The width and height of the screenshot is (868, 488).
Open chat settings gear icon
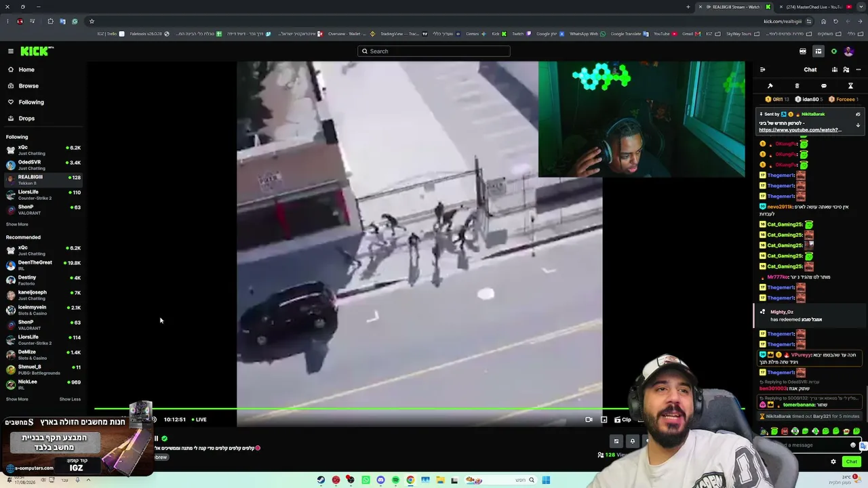point(833,462)
